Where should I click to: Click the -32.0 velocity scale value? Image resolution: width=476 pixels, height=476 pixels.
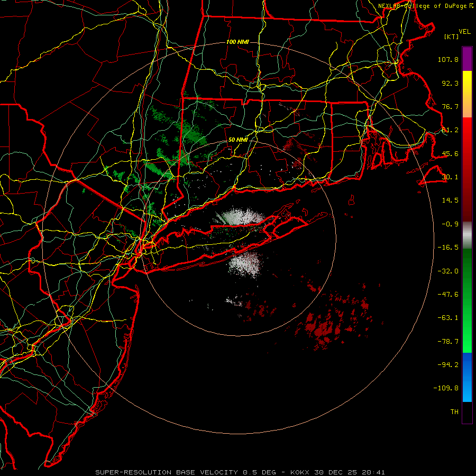[x=448, y=271]
